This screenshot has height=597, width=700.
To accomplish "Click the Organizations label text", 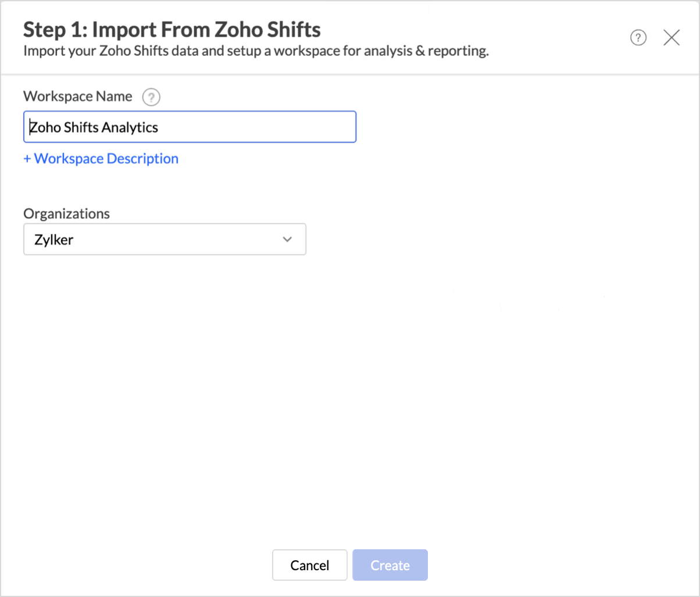I will pyautogui.click(x=66, y=213).
